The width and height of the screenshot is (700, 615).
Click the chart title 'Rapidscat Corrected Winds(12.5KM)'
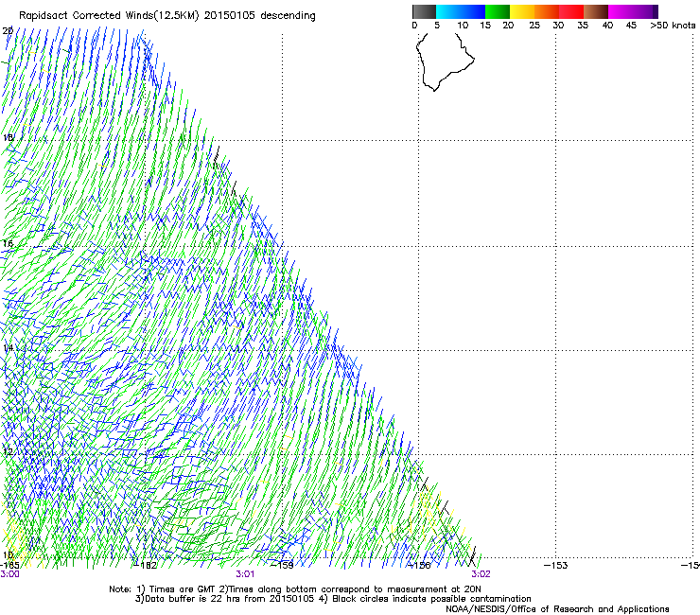click(110, 16)
